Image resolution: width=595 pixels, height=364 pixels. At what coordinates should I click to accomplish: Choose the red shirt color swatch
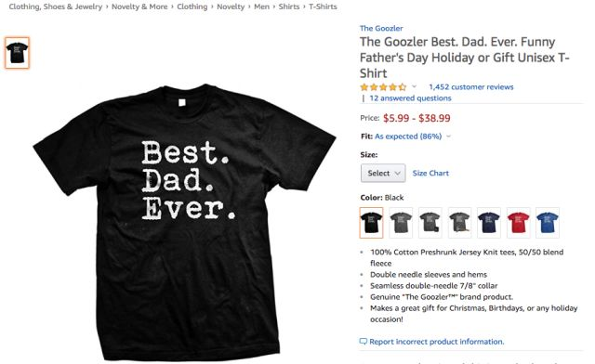[519, 223]
